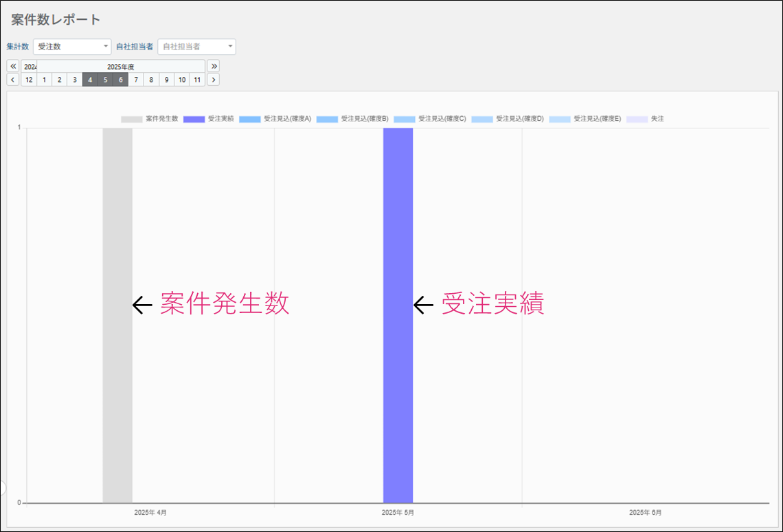Click the single left arrow month button
Image resolution: width=783 pixels, height=532 pixels.
click(13, 80)
